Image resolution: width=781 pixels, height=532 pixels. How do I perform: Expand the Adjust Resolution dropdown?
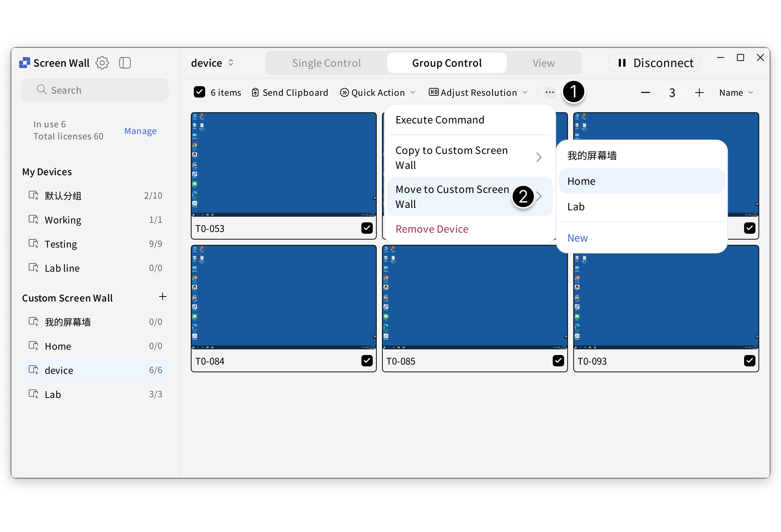pyautogui.click(x=478, y=93)
